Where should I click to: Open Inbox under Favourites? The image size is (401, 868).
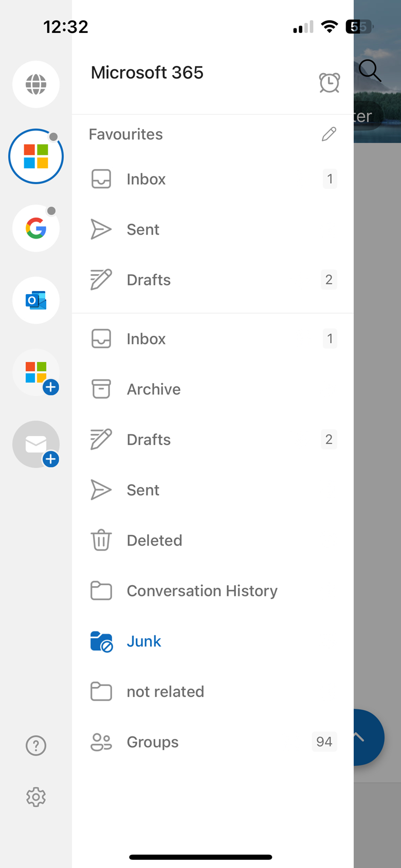(213, 179)
